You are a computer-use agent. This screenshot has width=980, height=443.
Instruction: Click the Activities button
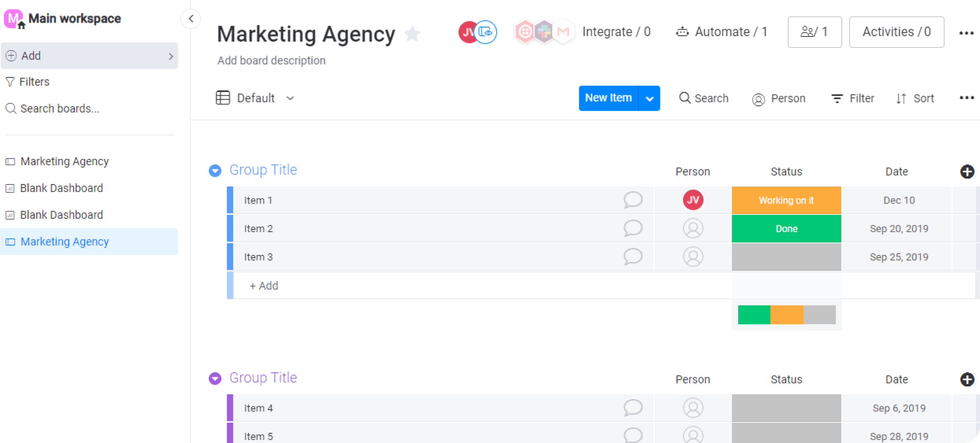[896, 32]
